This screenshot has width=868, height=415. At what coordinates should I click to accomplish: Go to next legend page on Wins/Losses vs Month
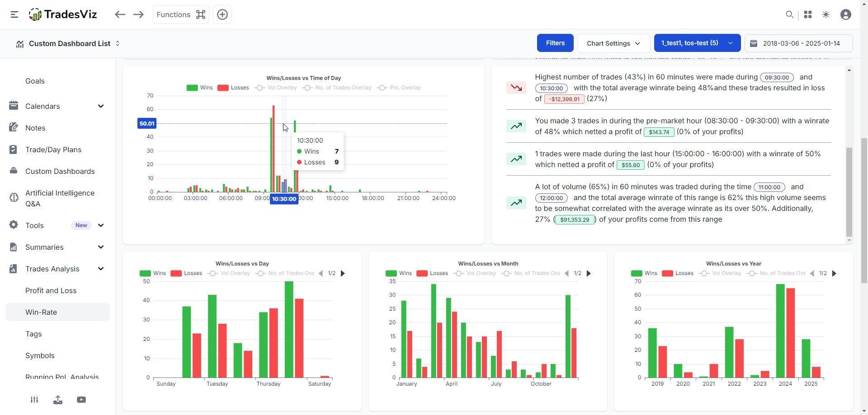[589, 273]
